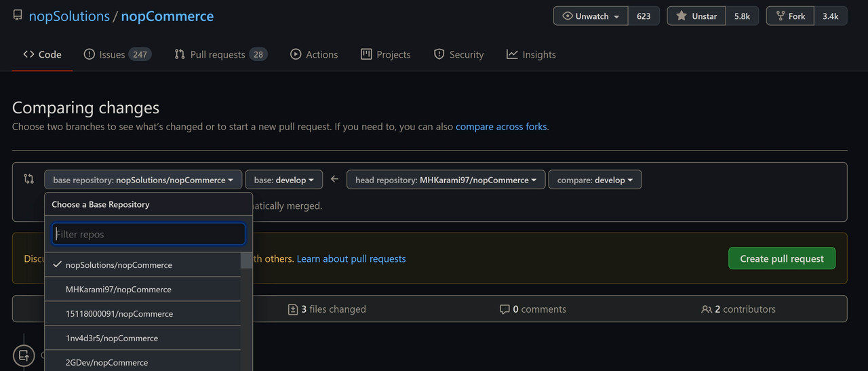Click the repo list scrollbar thumb

click(x=246, y=260)
